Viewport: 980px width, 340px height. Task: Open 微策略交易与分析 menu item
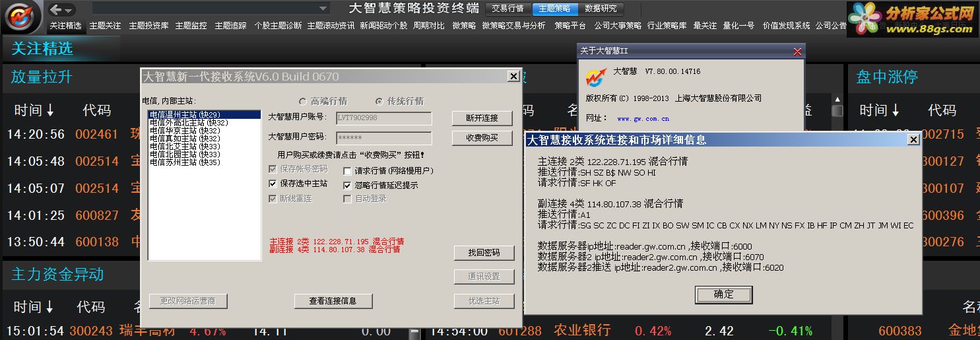point(513,26)
